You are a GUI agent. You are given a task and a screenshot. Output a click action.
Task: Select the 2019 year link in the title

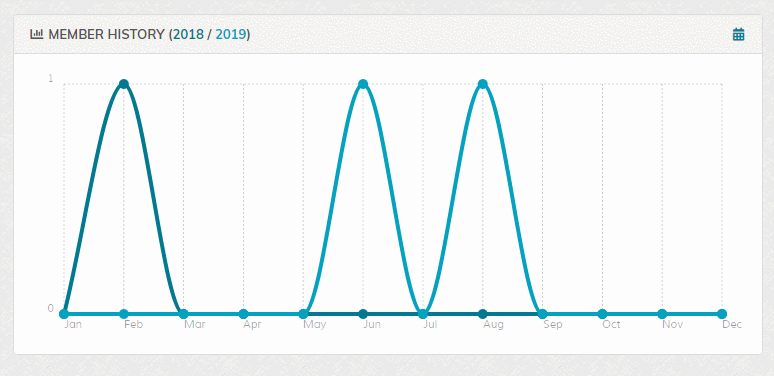231,35
